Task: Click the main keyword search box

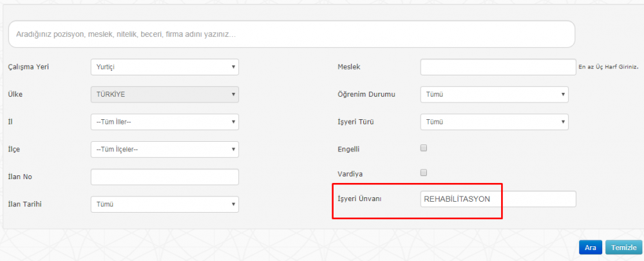Action: pos(291,34)
